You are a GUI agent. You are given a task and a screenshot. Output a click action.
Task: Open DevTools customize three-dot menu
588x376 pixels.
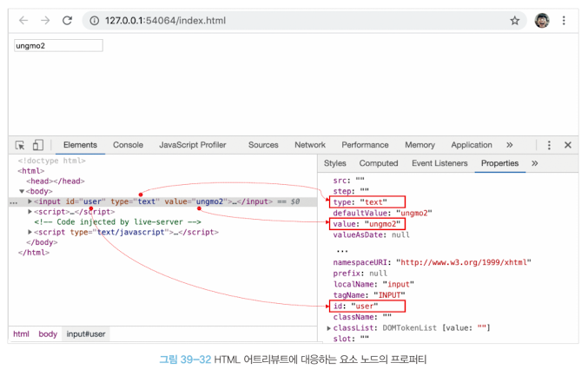pyautogui.click(x=549, y=145)
